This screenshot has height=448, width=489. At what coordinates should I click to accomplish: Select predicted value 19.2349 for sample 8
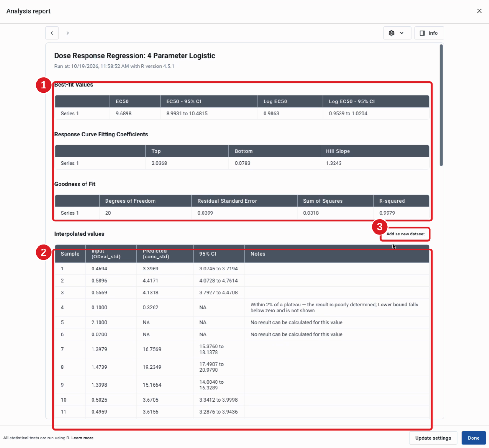coord(152,367)
